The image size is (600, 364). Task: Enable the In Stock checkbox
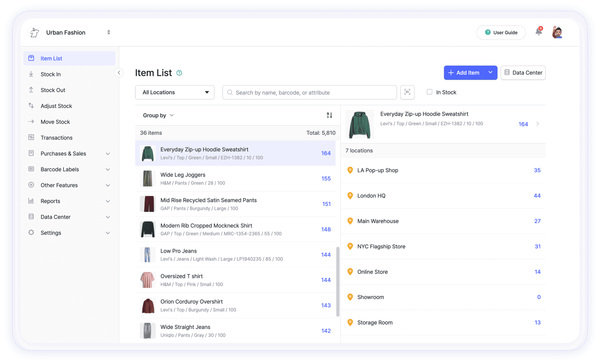tap(429, 92)
